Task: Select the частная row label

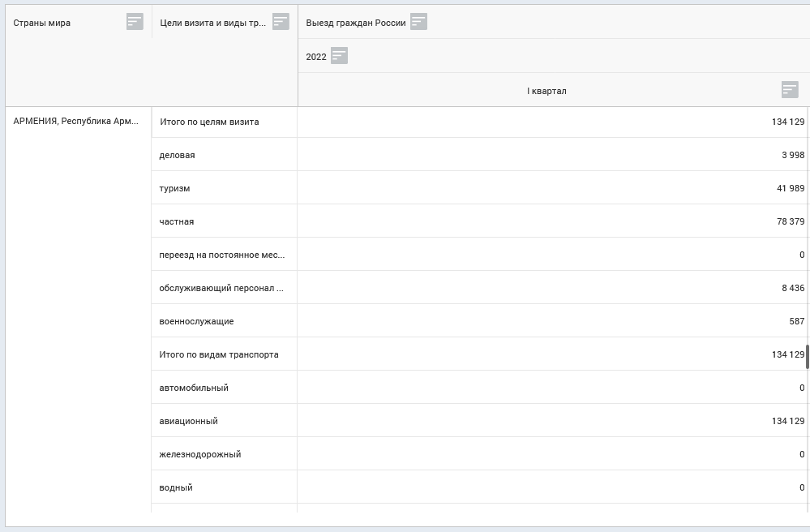Action: coord(177,221)
